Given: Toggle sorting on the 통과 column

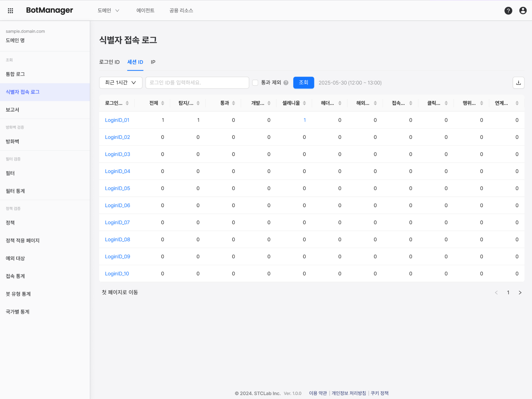Looking at the screenshot, I should click(x=234, y=103).
